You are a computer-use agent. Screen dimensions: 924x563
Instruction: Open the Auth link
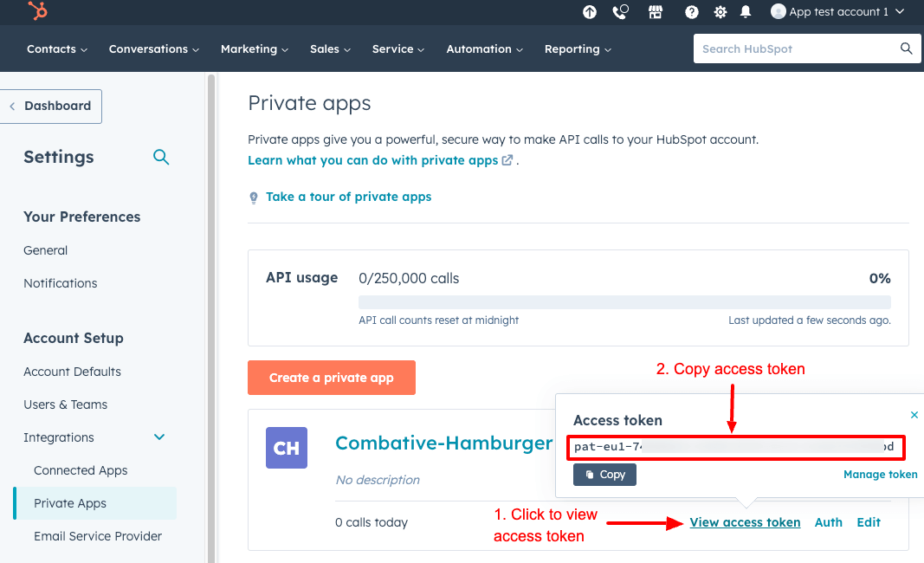pyautogui.click(x=828, y=522)
